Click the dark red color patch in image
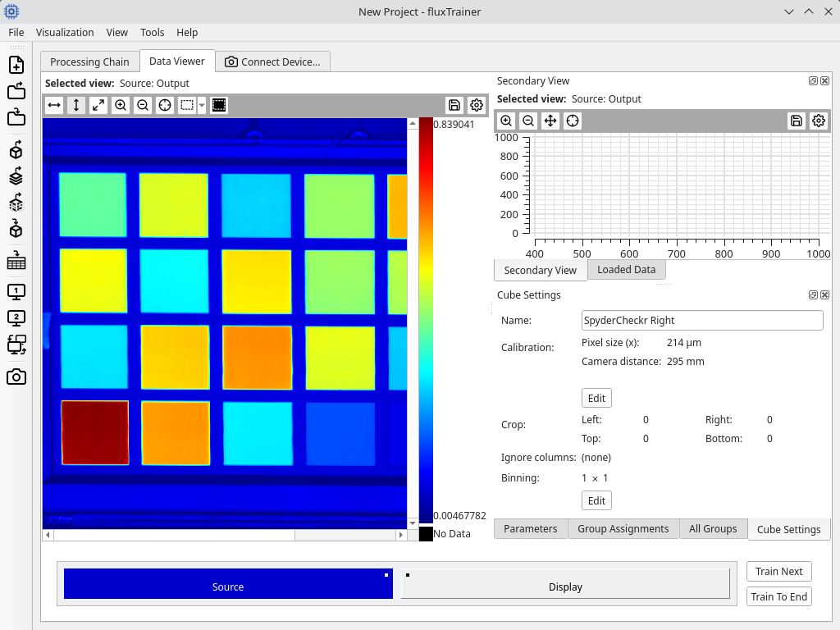The image size is (840, 630). [95, 432]
